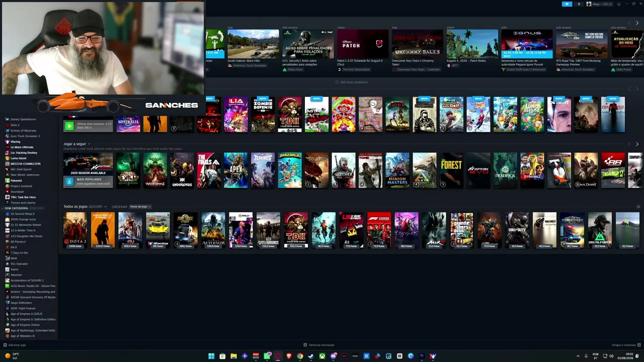Open F1 2020 cover in all games
Screen dimensions: 644x362
pos(379,230)
